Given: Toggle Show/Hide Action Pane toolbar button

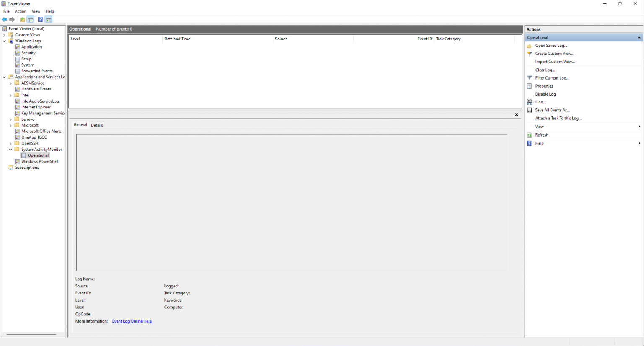Looking at the screenshot, I should tap(49, 20).
